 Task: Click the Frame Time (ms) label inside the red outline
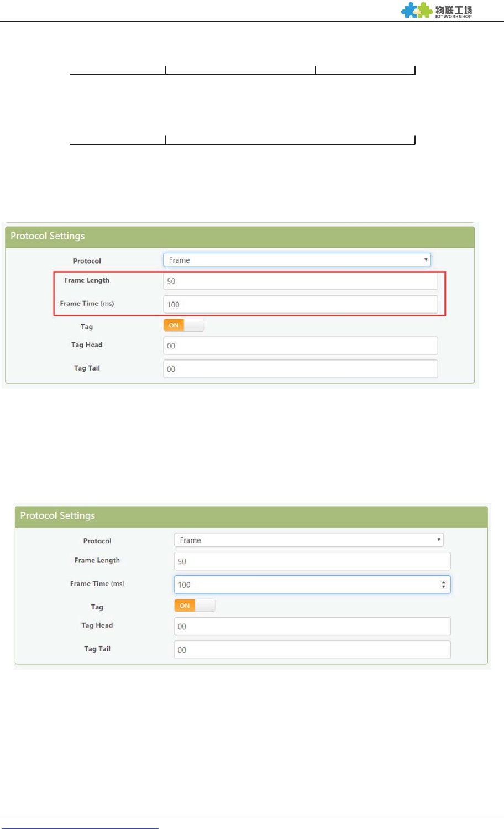87,304
